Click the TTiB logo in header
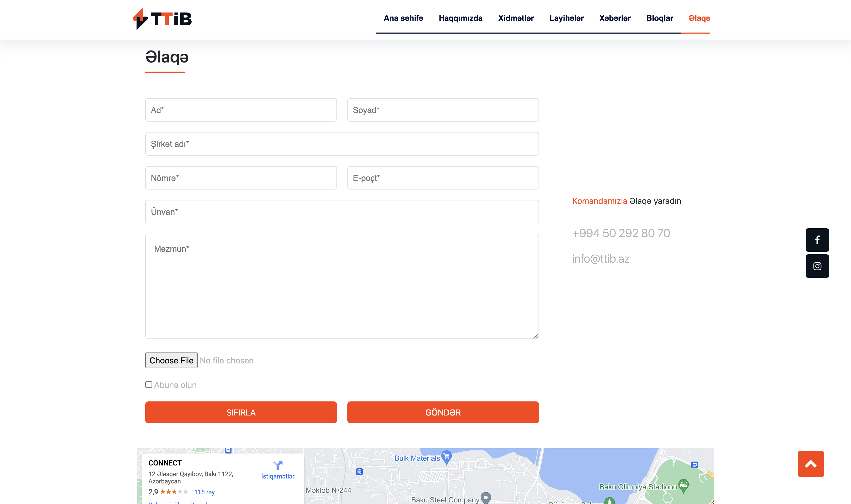The height and width of the screenshot is (504, 851). pyautogui.click(x=162, y=19)
